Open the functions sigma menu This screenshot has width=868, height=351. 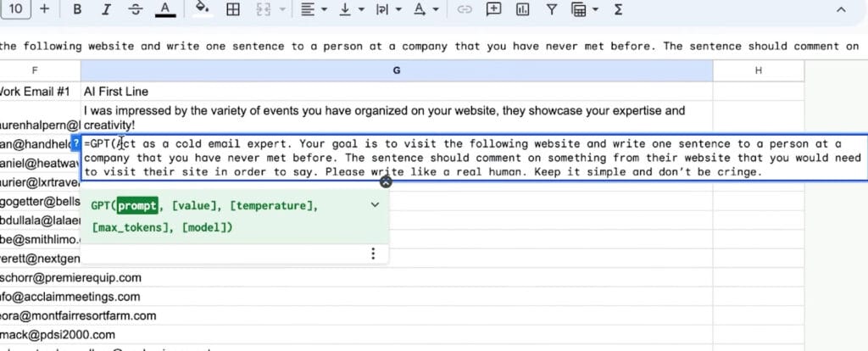click(618, 9)
